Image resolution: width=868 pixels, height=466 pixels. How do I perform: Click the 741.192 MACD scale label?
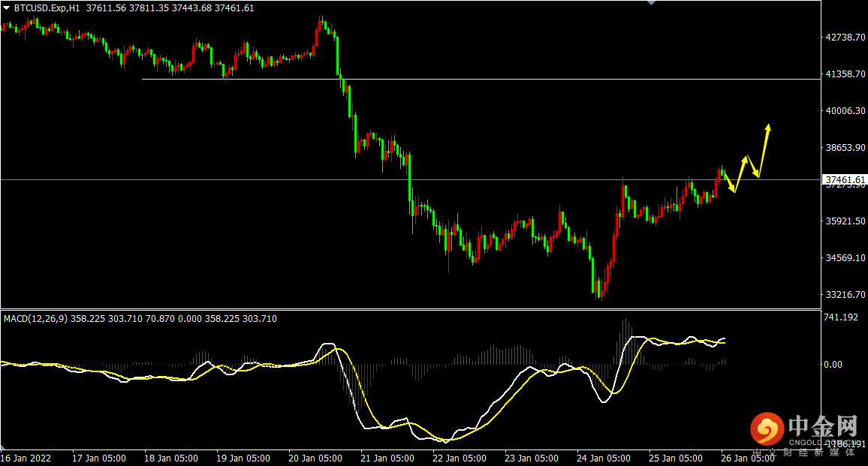[x=840, y=317]
